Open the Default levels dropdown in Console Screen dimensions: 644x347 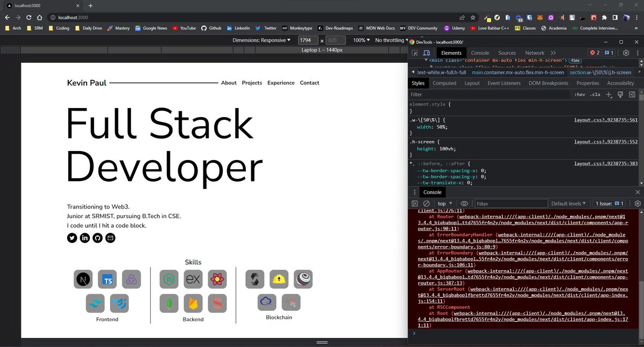click(x=568, y=203)
